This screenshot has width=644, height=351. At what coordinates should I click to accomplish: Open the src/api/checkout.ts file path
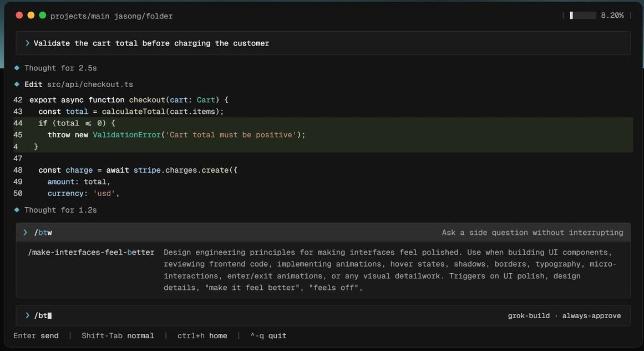coord(90,84)
